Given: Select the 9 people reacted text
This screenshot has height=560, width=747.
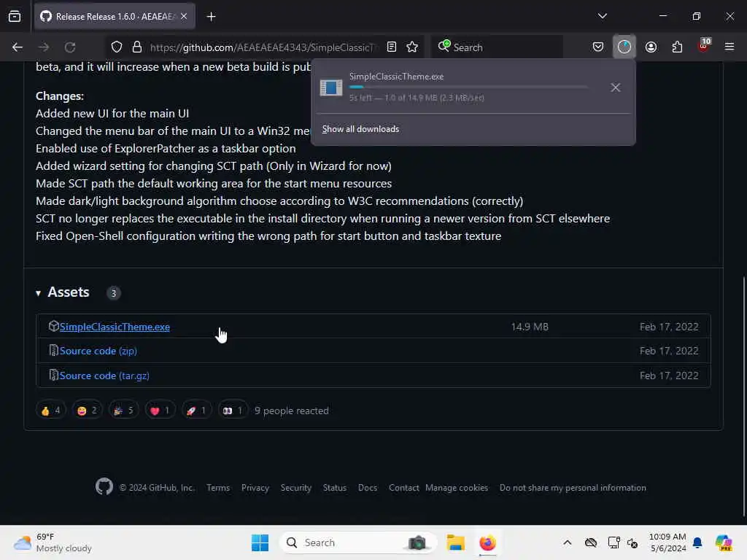Looking at the screenshot, I should tap(292, 411).
